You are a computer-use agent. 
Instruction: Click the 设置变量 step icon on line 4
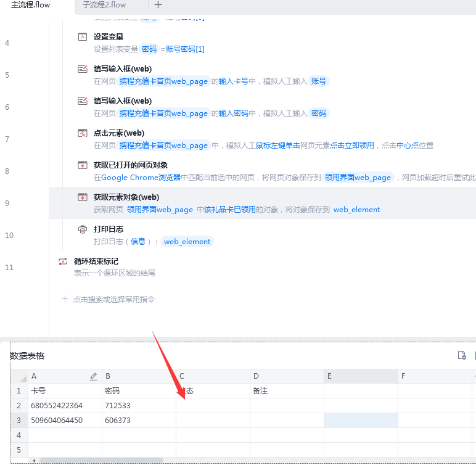click(x=83, y=37)
